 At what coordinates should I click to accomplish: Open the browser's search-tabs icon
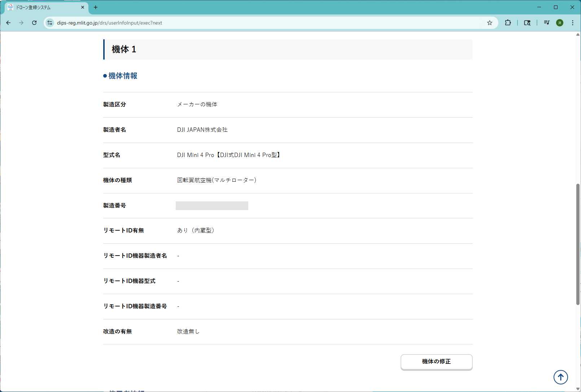pyautogui.click(x=527, y=23)
